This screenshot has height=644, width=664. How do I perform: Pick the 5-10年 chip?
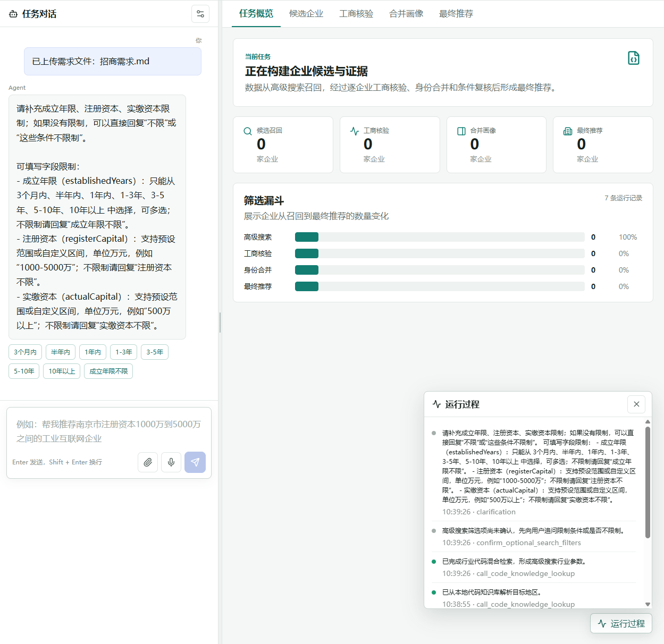click(24, 371)
